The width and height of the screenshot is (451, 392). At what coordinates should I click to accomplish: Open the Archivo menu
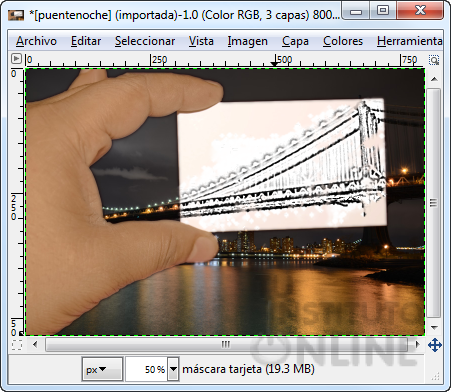coord(36,41)
